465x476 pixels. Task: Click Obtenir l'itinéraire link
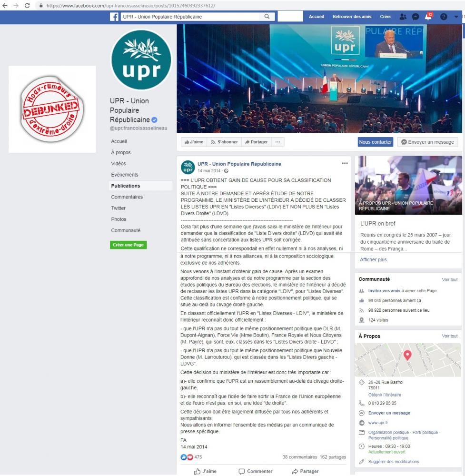click(385, 395)
